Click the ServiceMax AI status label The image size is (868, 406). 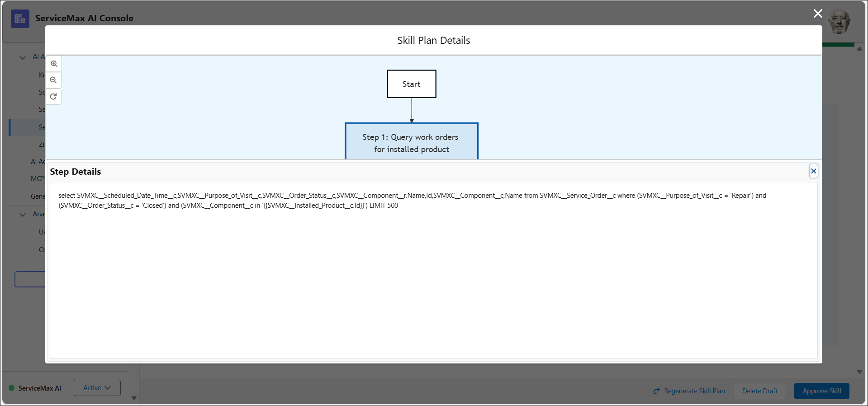pyautogui.click(x=40, y=388)
